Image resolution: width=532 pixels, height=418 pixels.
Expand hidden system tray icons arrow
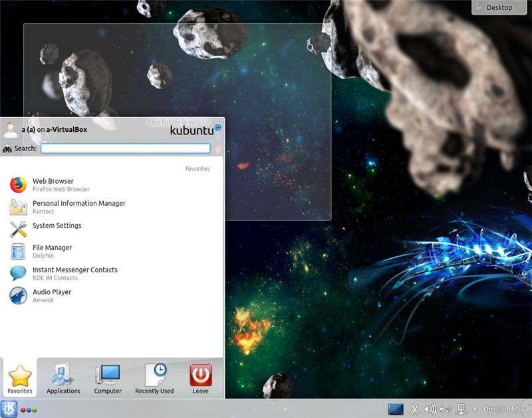tap(475, 409)
